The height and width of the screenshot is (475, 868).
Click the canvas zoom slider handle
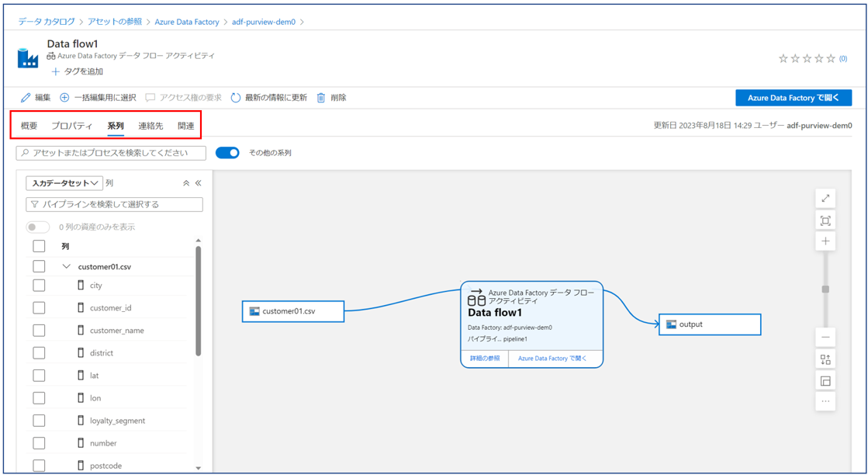point(825,290)
